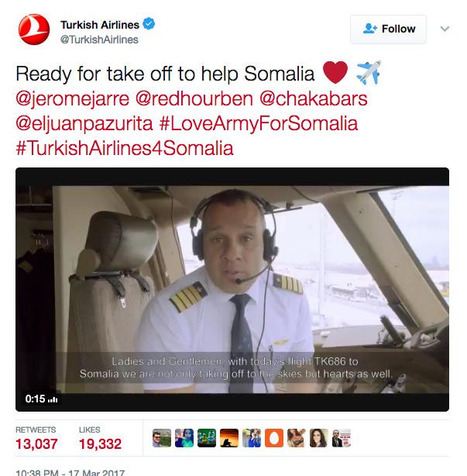View the 13,037 retweets list
Image resolution: width=467 pixels, height=476 pixels.
pyautogui.click(x=36, y=438)
